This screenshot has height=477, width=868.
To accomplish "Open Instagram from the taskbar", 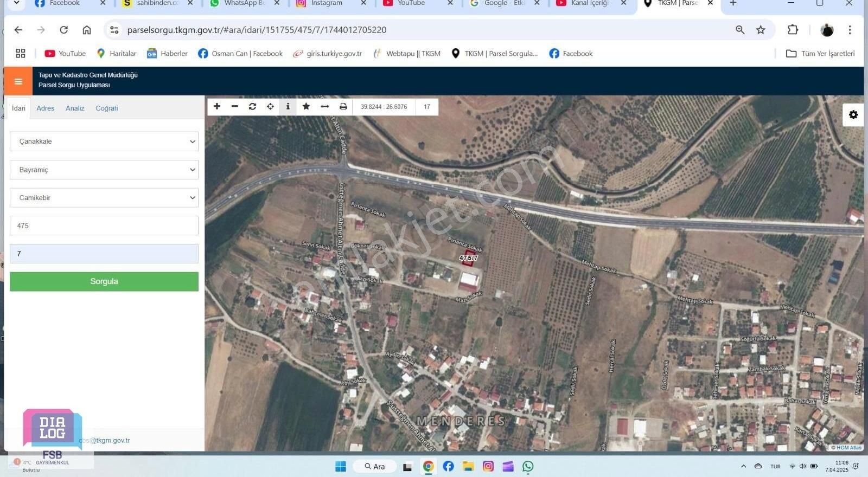I will tap(488, 467).
